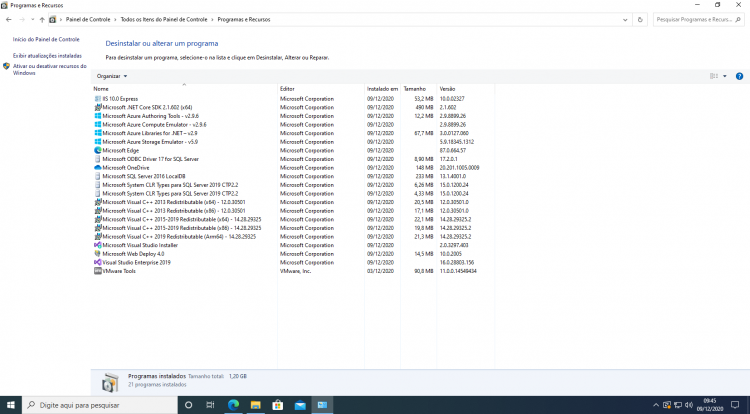750x414 pixels.
Task: Click the Microsoft Web Deploy 4.0 icon
Action: [x=98, y=253]
